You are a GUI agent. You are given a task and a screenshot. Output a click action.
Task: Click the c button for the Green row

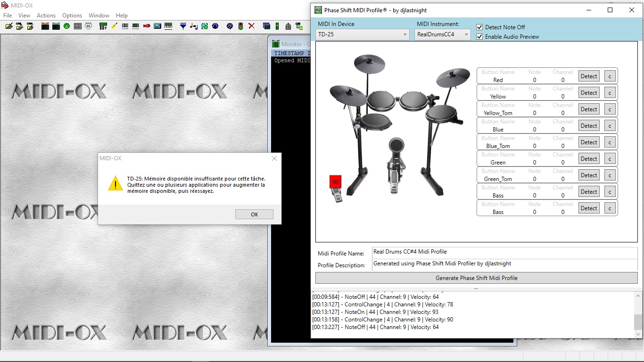(610, 159)
